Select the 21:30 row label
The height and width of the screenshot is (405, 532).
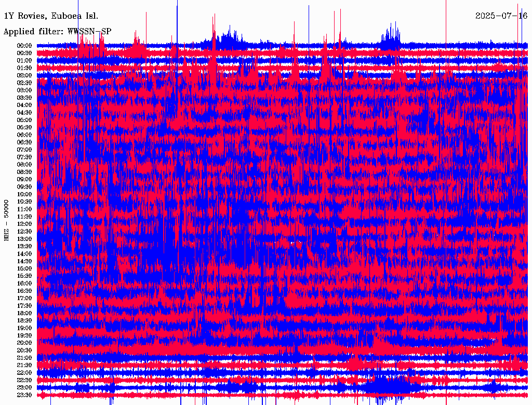[24, 366]
